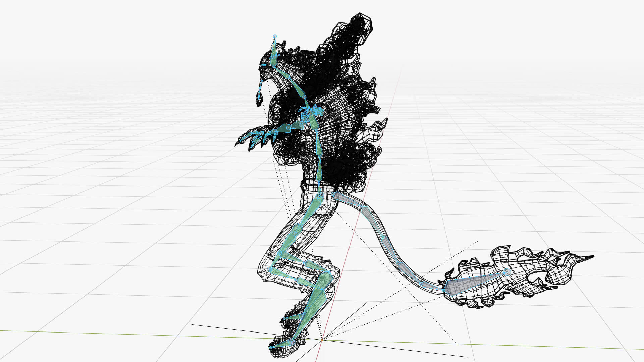Click the orange origin point on the floor
The height and width of the screenshot is (362, 644).
coord(322,340)
